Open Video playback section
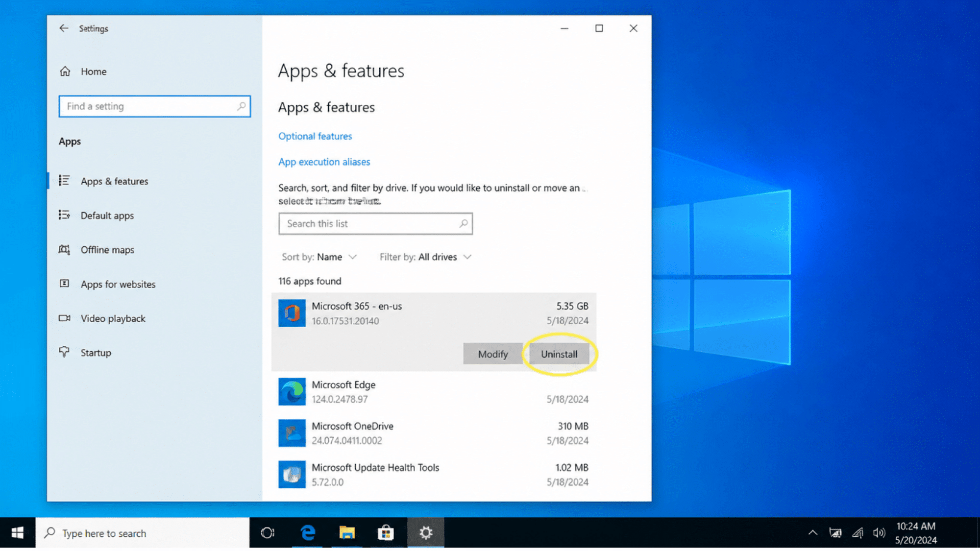 click(x=113, y=318)
